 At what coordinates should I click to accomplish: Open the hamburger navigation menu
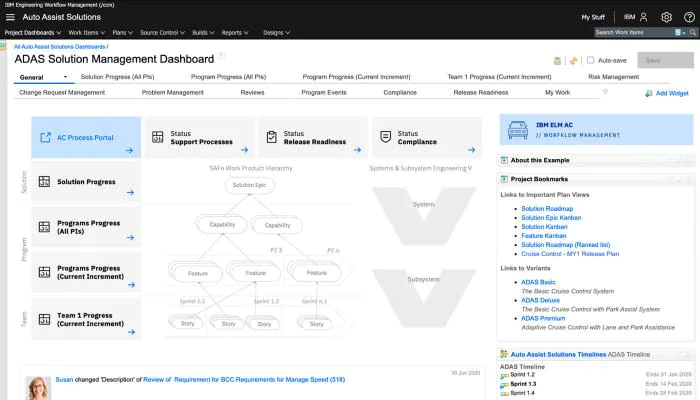coord(10,17)
